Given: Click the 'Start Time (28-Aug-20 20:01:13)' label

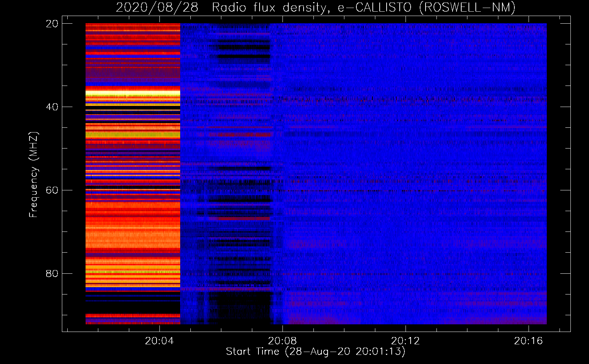Looking at the screenshot, I should [x=316, y=352].
